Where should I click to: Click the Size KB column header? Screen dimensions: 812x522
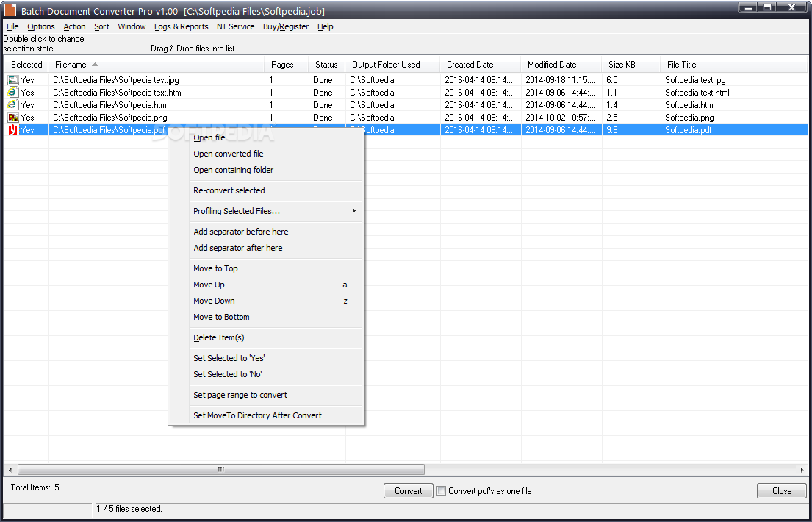click(x=630, y=65)
